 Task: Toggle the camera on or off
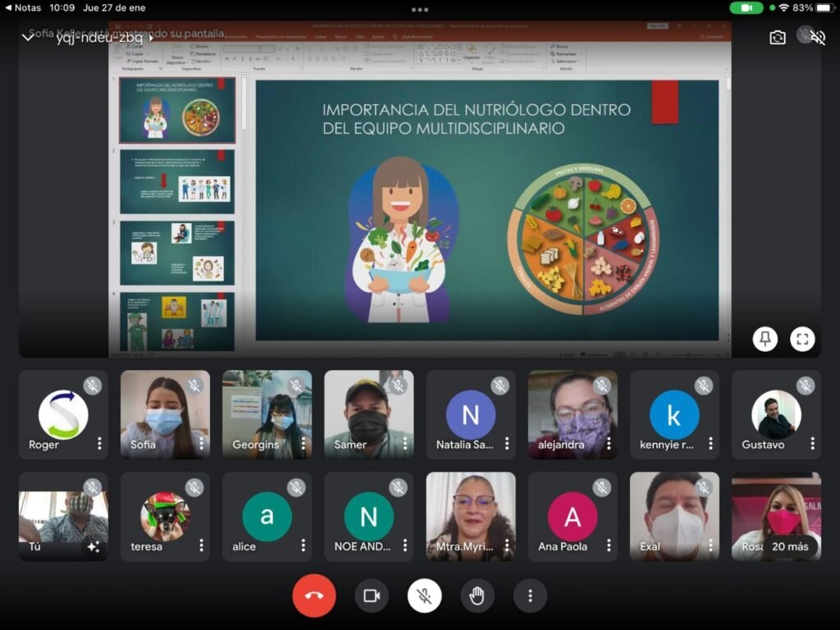point(372,596)
